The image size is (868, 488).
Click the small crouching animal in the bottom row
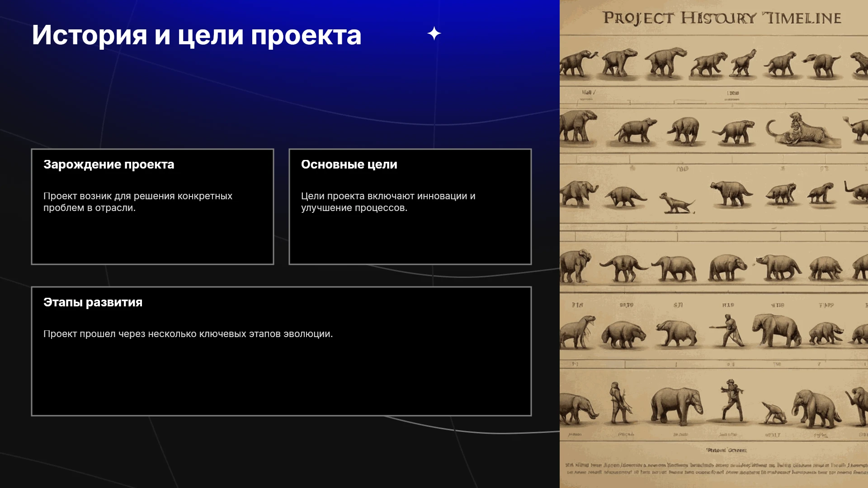coord(774,413)
